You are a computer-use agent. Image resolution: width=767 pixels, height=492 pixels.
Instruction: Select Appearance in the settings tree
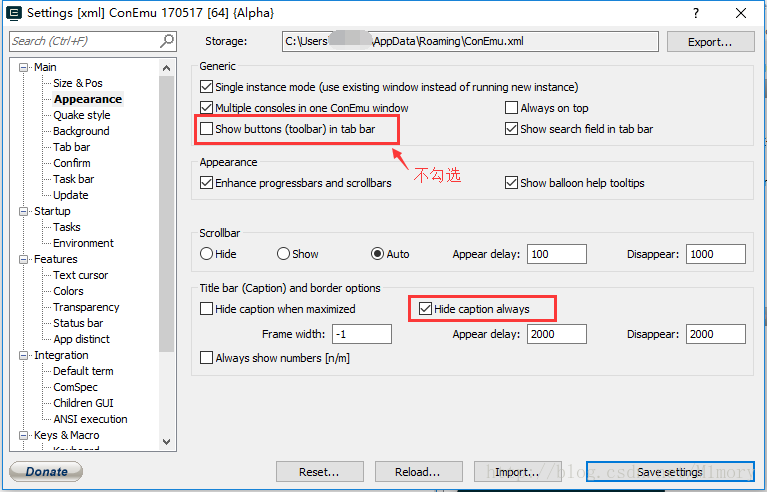click(88, 99)
